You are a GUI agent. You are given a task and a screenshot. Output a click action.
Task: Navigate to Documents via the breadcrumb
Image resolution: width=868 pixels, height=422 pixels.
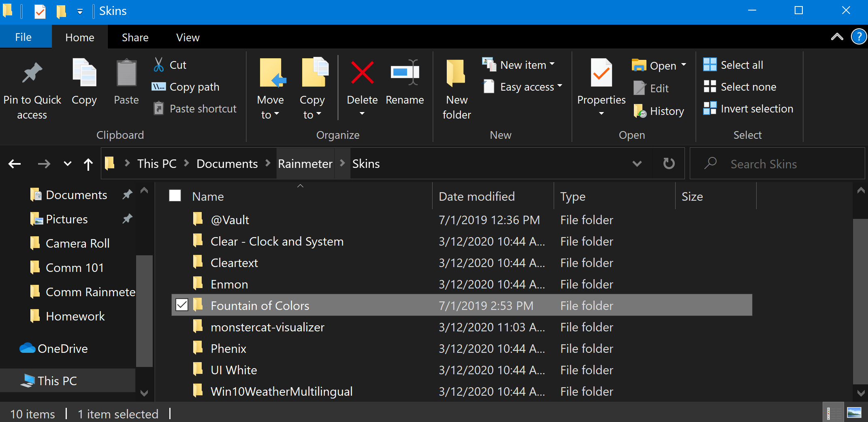click(227, 163)
